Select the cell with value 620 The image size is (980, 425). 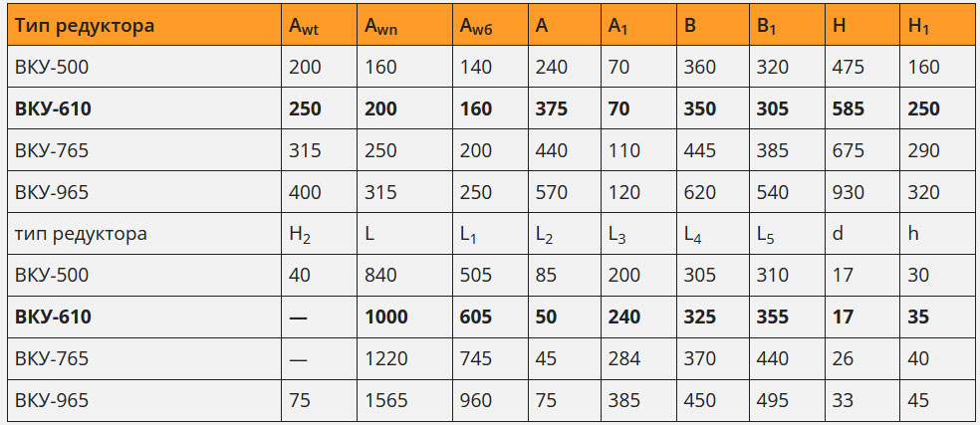pyautogui.click(x=700, y=192)
